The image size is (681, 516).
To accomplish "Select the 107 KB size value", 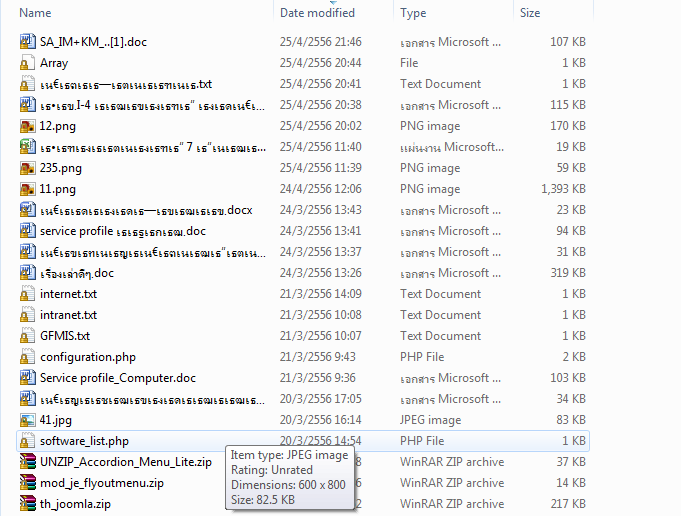I will [x=568, y=42].
